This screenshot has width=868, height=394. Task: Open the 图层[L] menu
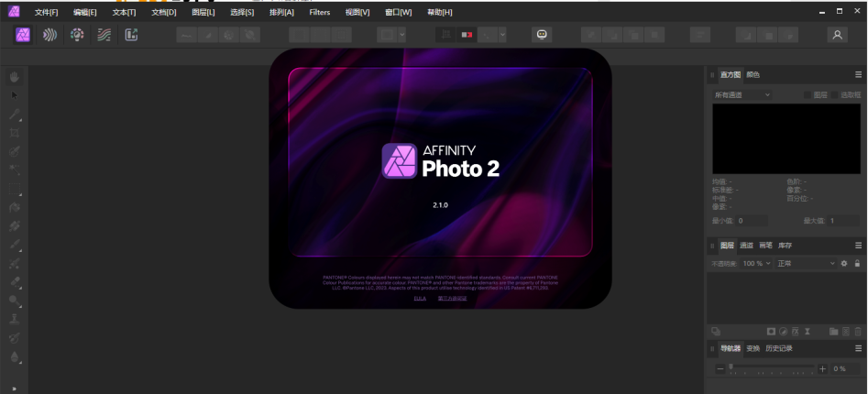click(x=203, y=12)
